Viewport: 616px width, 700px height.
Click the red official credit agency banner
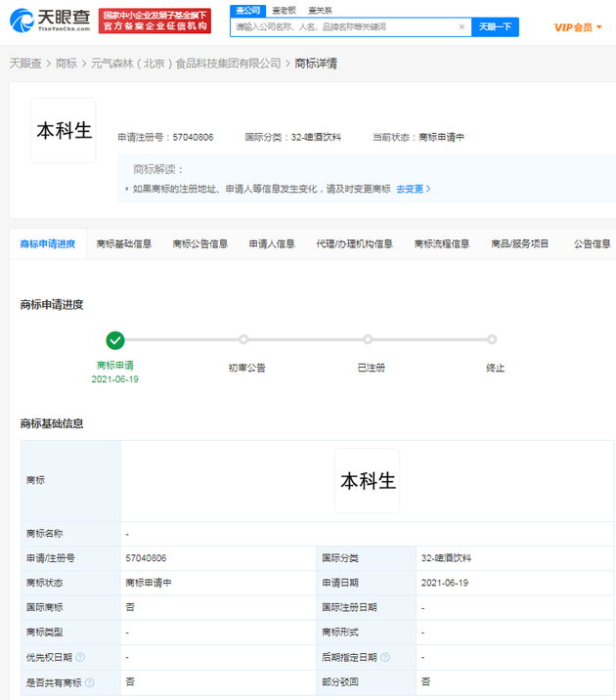154,21
